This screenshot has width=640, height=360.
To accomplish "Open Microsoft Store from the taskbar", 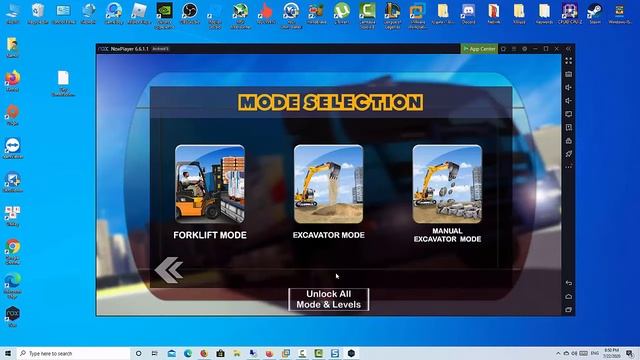I will pyautogui.click(x=220, y=353).
